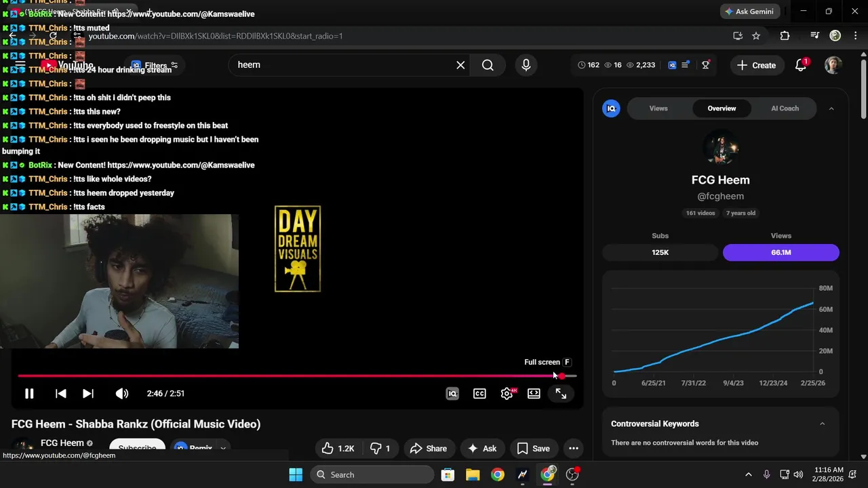Submit search with magnifier icon
Viewport: 868px width, 488px height.
click(488, 65)
